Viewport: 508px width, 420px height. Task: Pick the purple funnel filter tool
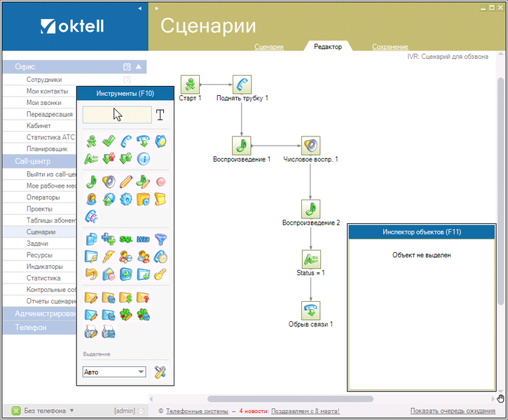(160, 239)
